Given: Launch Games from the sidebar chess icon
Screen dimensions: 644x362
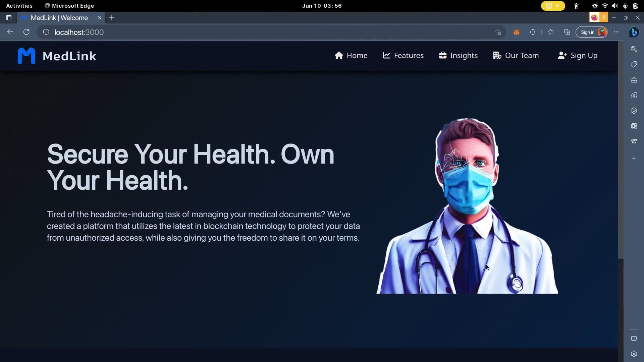Looking at the screenshot, I should click(634, 96).
